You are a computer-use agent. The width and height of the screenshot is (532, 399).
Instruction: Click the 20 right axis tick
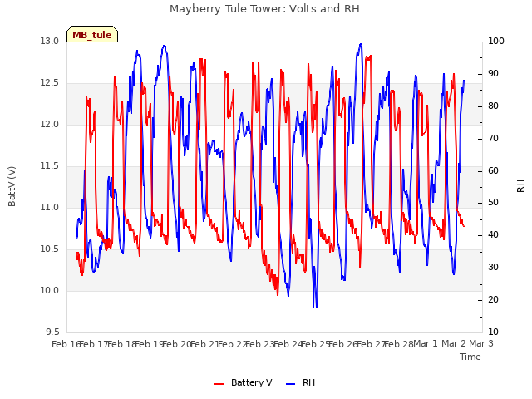click(493, 299)
